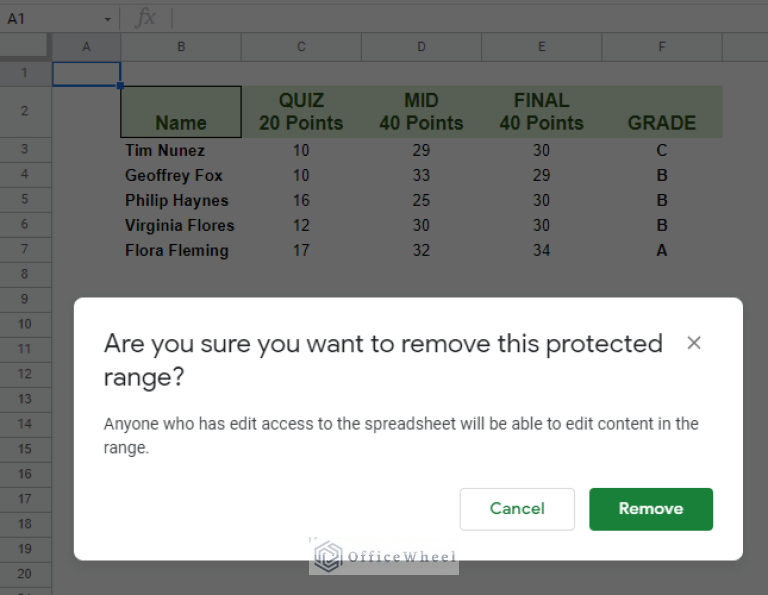The height and width of the screenshot is (595, 768).
Task: Click the QUIZ 20 Points header cell
Action: coord(301,112)
